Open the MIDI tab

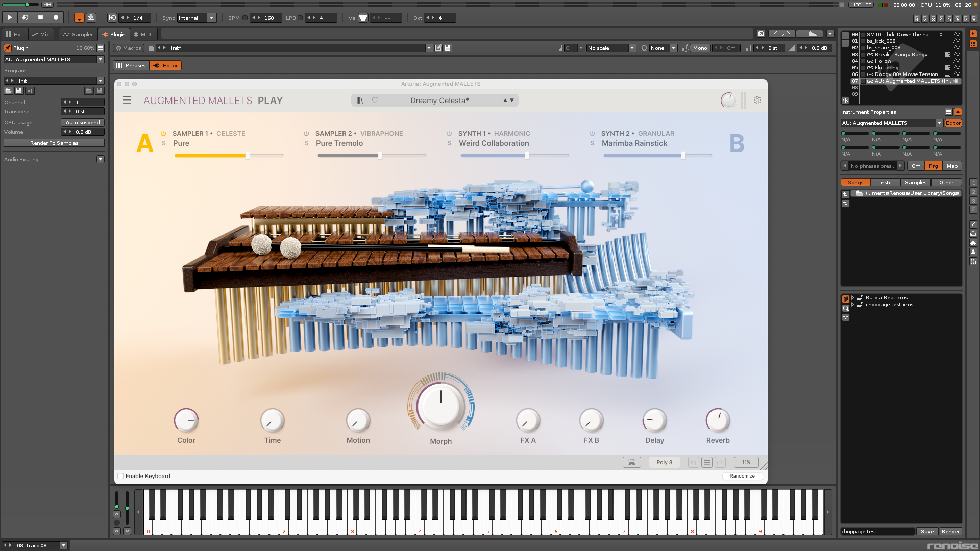coord(143,34)
